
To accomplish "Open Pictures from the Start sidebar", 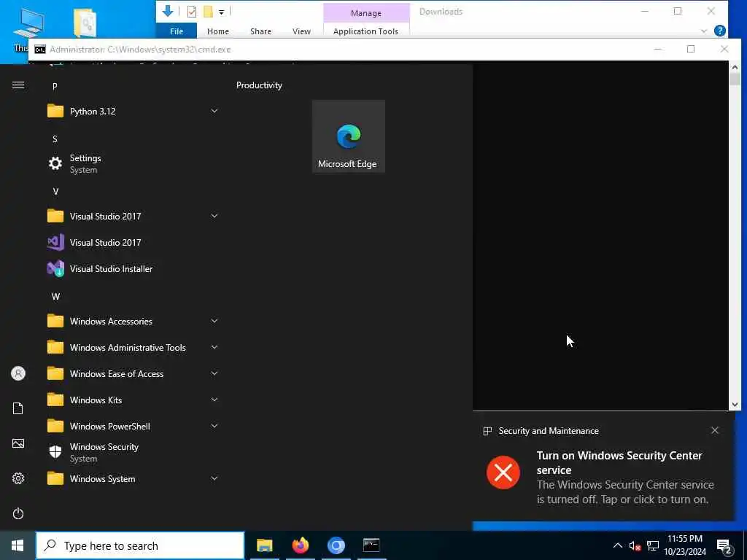I will coord(18,443).
